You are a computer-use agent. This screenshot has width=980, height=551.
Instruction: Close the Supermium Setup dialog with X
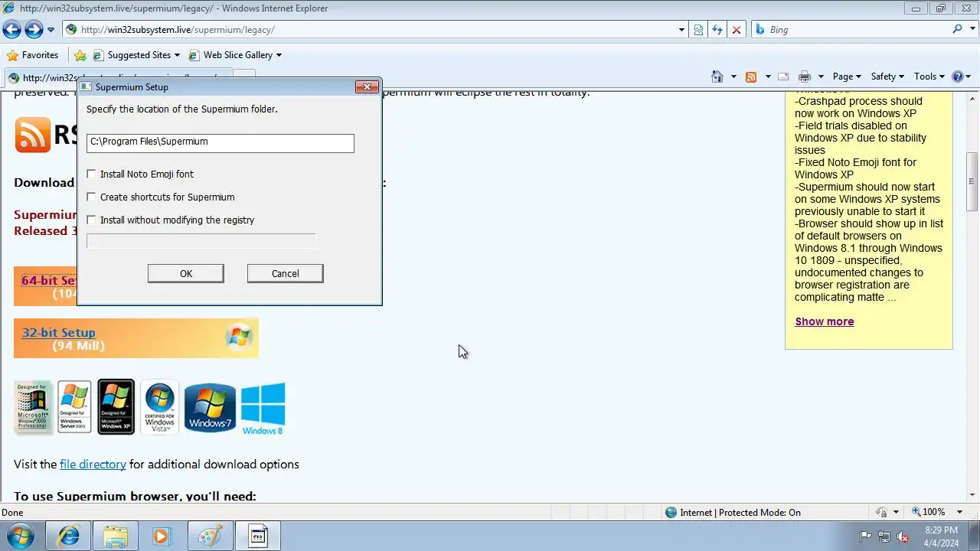click(367, 86)
